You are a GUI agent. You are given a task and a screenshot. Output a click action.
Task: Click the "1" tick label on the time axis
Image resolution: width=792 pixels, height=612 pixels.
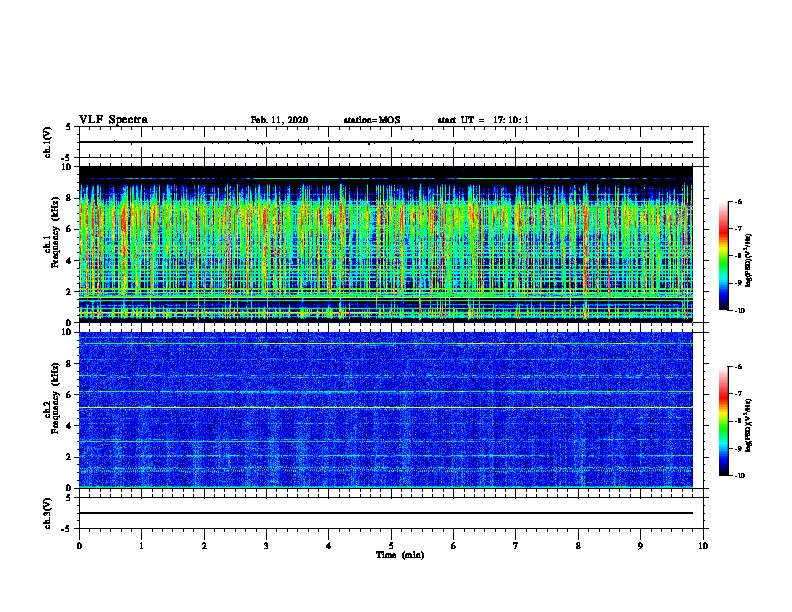pos(141,546)
